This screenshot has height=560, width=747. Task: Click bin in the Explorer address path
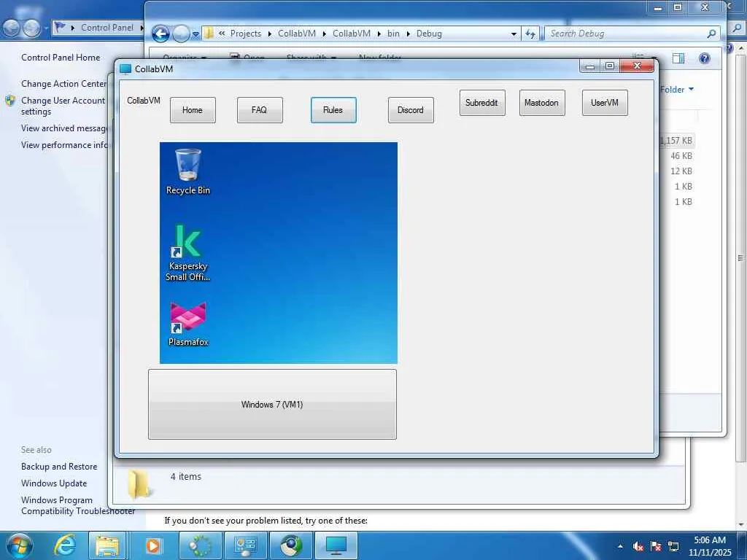pyautogui.click(x=393, y=34)
